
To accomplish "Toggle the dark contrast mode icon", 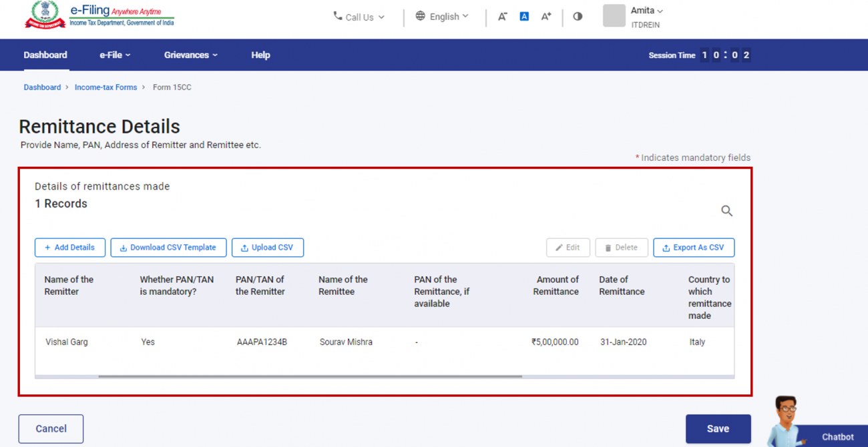I will point(577,16).
